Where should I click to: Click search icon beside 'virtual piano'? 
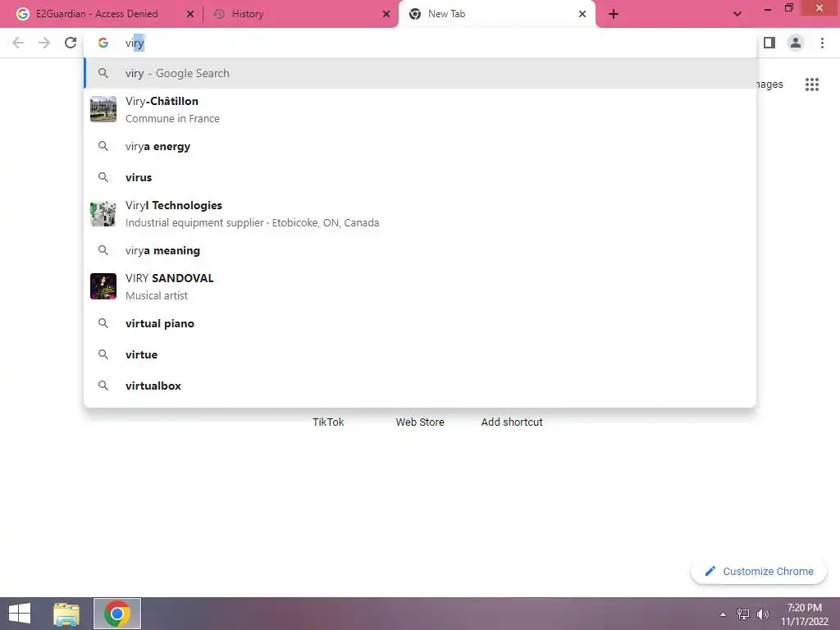tap(103, 323)
